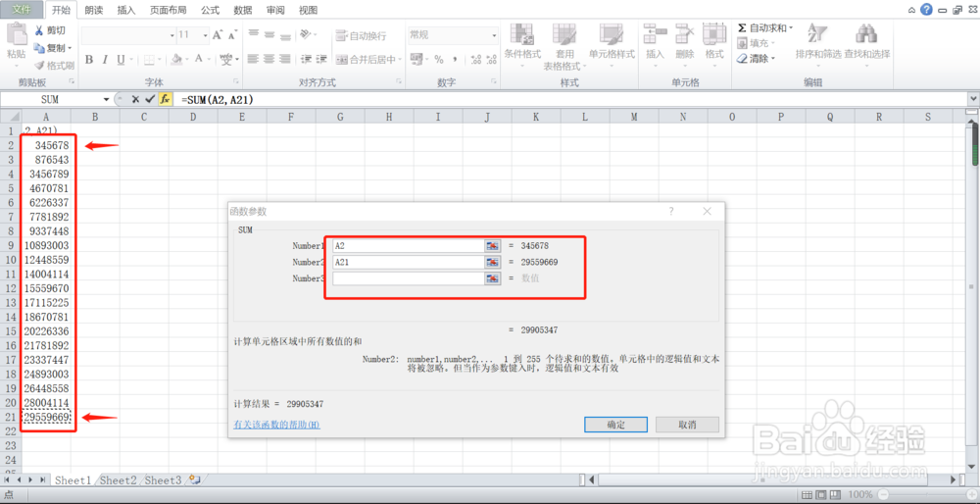Click the range selector icon beside Number2
Screen dimensions: 980x504
click(493, 262)
